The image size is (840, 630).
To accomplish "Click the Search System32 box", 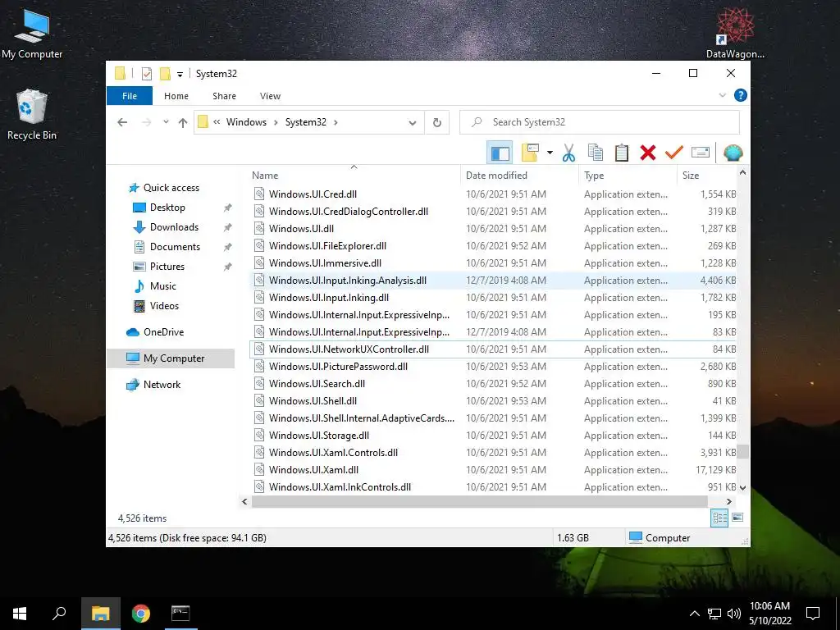I will [600, 122].
